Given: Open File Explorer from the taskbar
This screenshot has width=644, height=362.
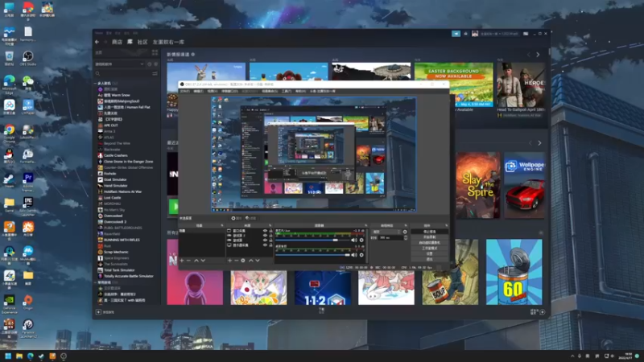Looking at the screenshot, I should point(19,356).
